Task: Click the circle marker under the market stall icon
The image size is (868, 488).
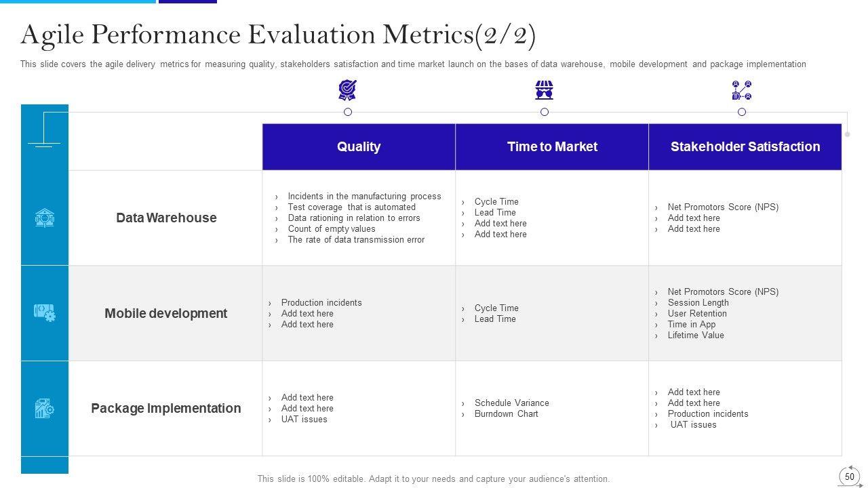Action: point(545,112)
